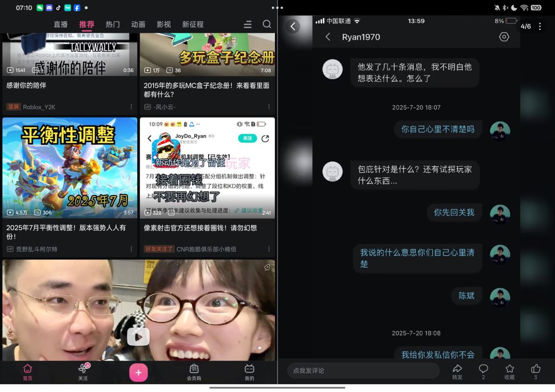Open more options for Roblox_Y2K video
The width and height of the screenshot is (555, 392).
(x=132, y=107)
